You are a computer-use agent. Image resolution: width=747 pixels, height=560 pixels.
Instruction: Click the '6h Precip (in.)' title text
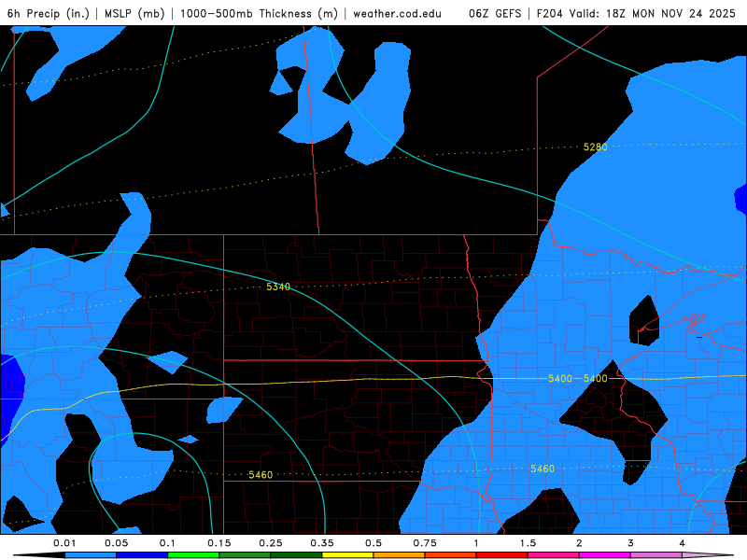click(49, 13)
